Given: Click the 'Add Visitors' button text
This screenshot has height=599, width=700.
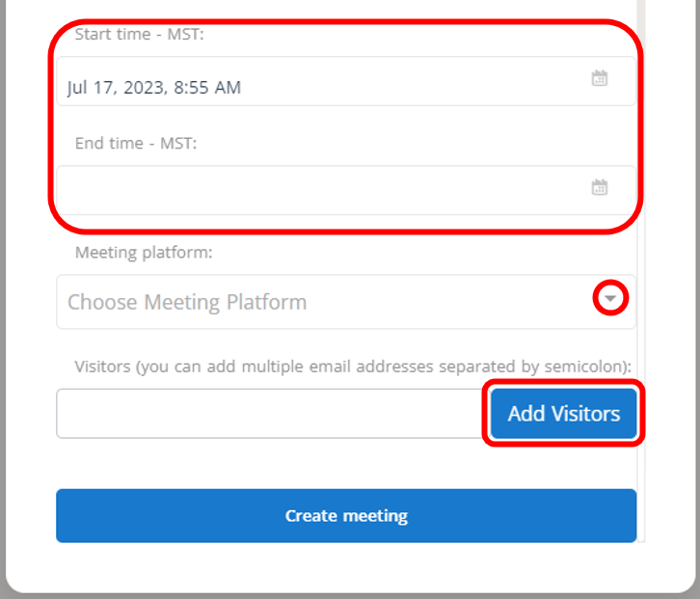Looking at the screenshot, I should 564,414.
